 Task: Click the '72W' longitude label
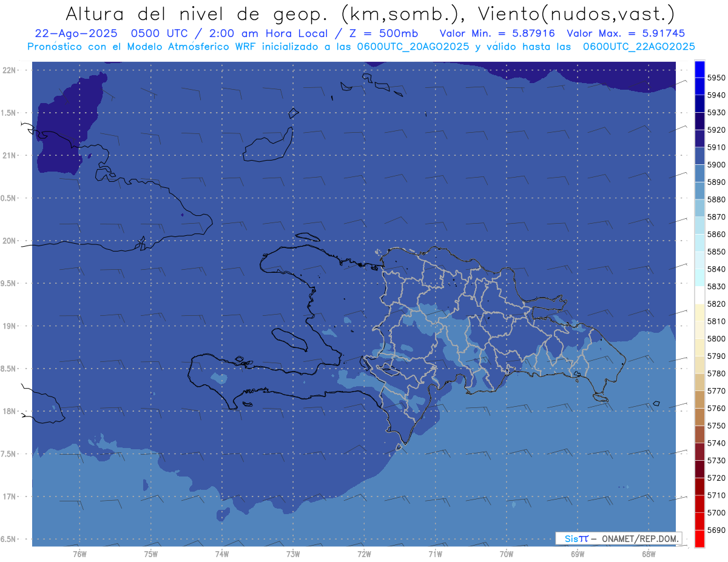364,554
